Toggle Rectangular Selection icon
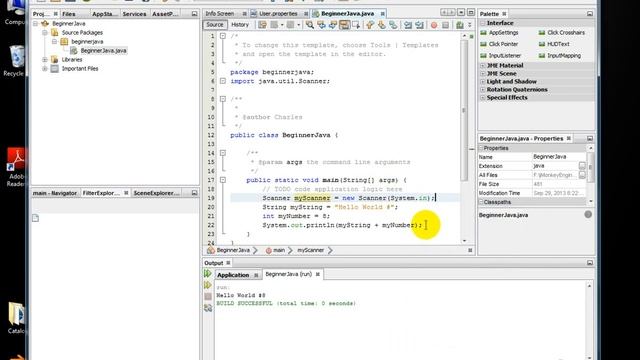Viewport: 640px width, 360px height. [x=356, y=25]
